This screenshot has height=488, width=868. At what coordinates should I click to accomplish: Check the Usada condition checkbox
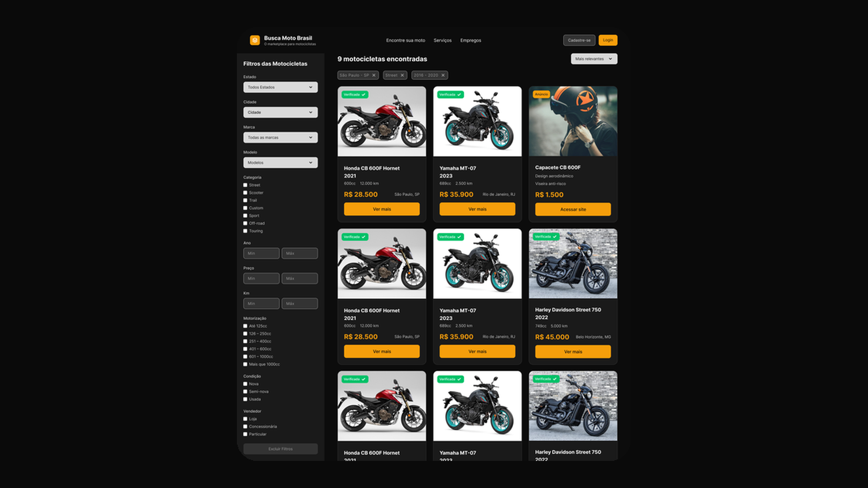pos(245,399)
